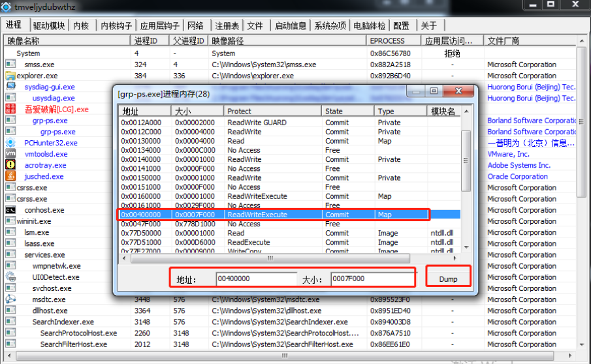591x364 pixels.
Task: Click the explorer.exe folder icon
Action: click(x=10, y=75)
